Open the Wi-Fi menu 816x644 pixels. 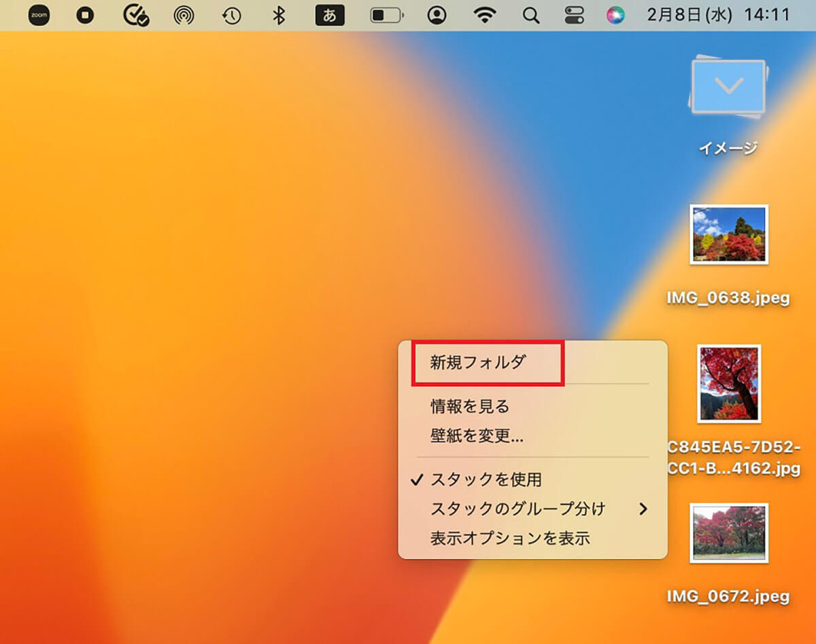[x=485, y=15]
